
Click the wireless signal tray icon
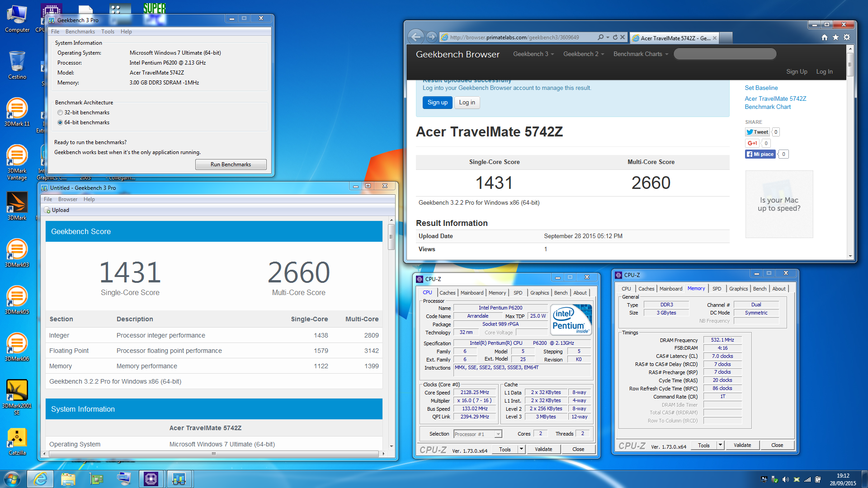point(807,479)
